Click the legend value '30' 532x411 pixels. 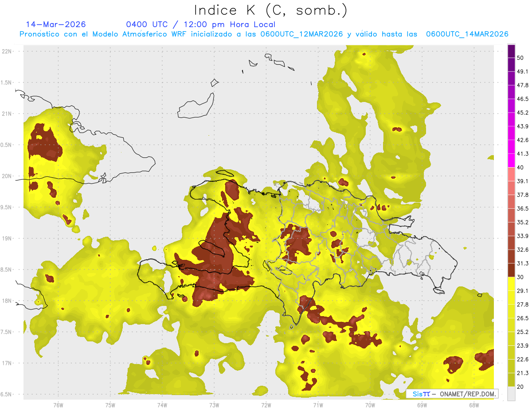coord(520,277)
